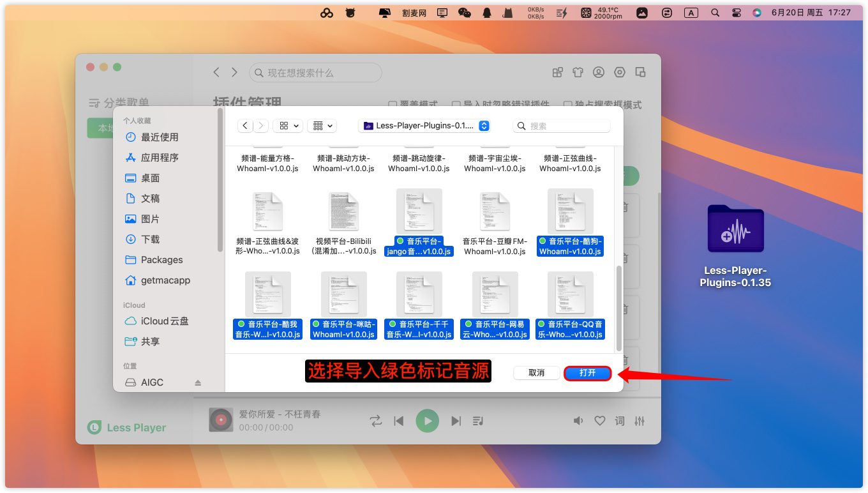The height and width of the screenshot is (493, 868).
Task: Favorite the song with heart icon
Action: tap(599, 421)
